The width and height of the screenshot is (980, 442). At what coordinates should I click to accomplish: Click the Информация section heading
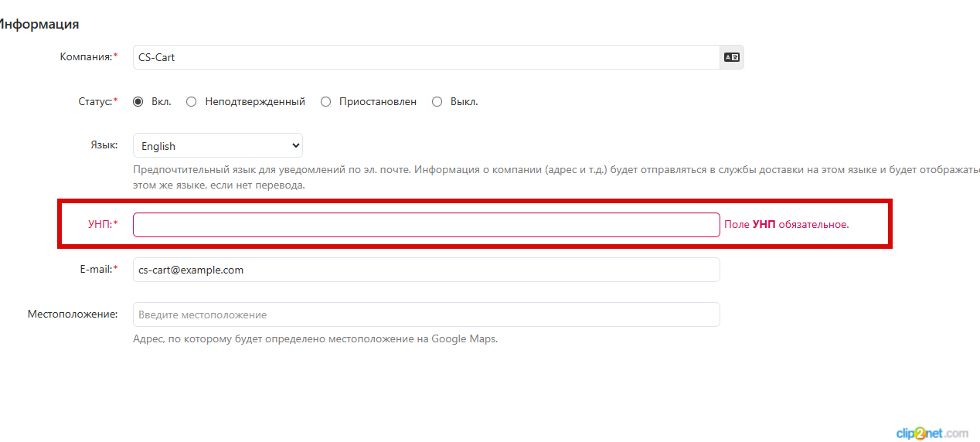[x=39, y=24]
